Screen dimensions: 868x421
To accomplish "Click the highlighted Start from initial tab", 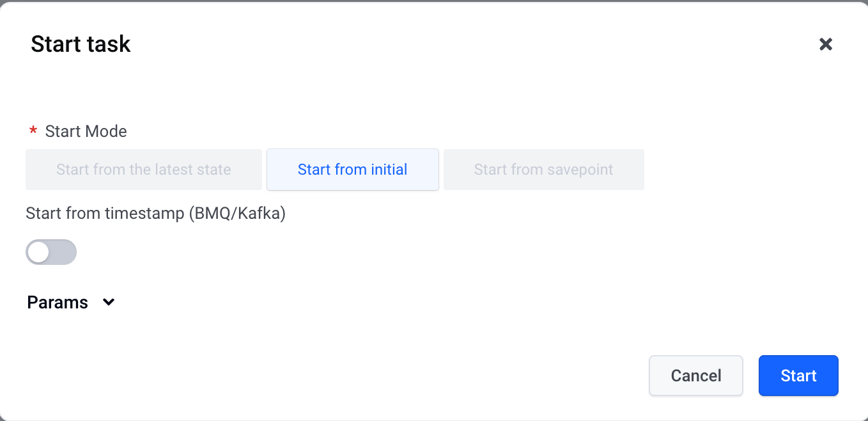I will pos(352,170).
